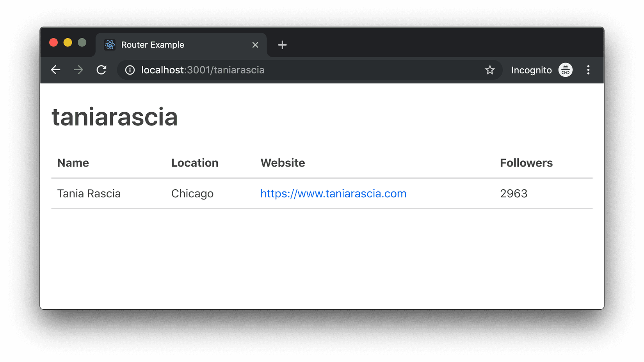Open the https://www.taniarascia.com link
This screenshot has width=644, height=362.
[333, 193]
